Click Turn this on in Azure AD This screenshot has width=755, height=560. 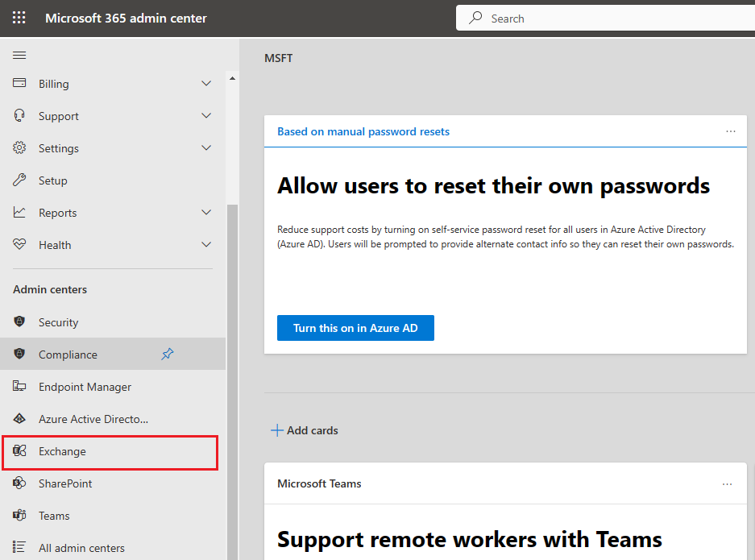(355, 328)
